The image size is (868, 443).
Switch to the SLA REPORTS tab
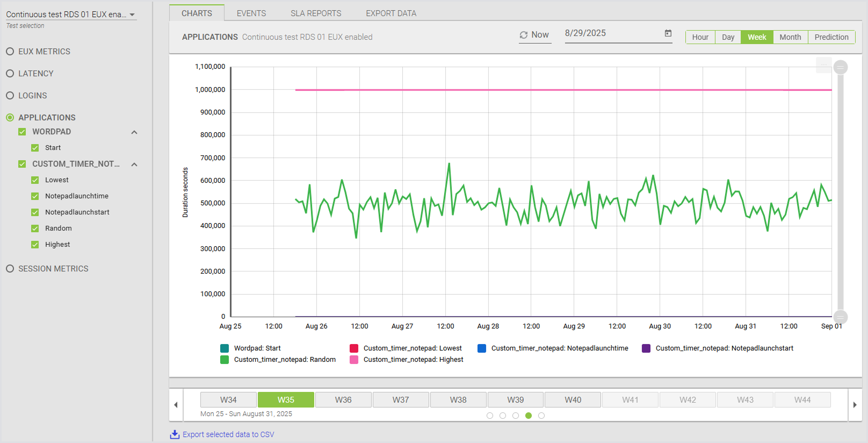316,13
